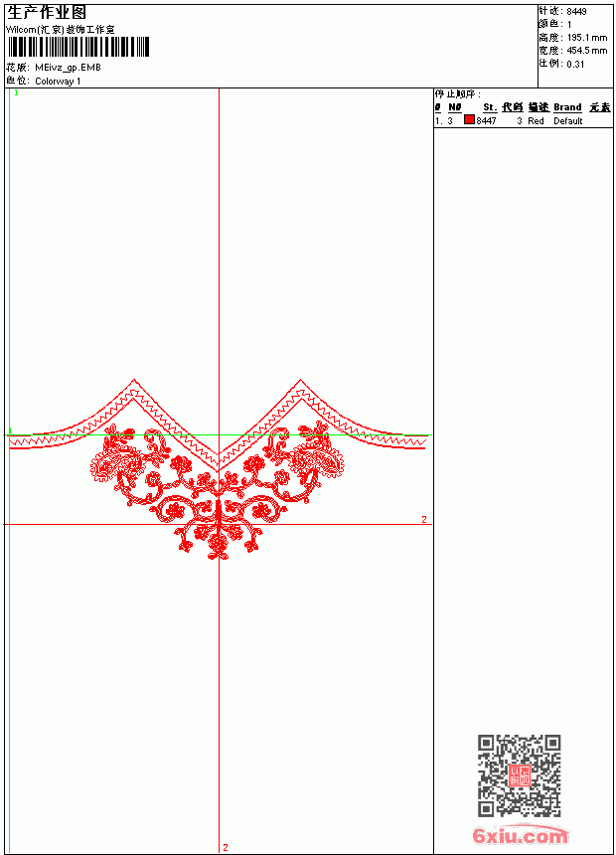Screen dimensions: 616x855
Task: Click the 描述 column header
Action: [x=539, y=107]
